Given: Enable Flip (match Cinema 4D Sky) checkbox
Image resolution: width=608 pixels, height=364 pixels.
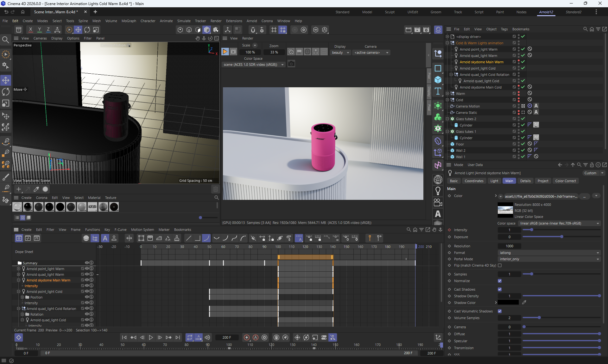Looking at the screenshot, I should tap(500, 265).
